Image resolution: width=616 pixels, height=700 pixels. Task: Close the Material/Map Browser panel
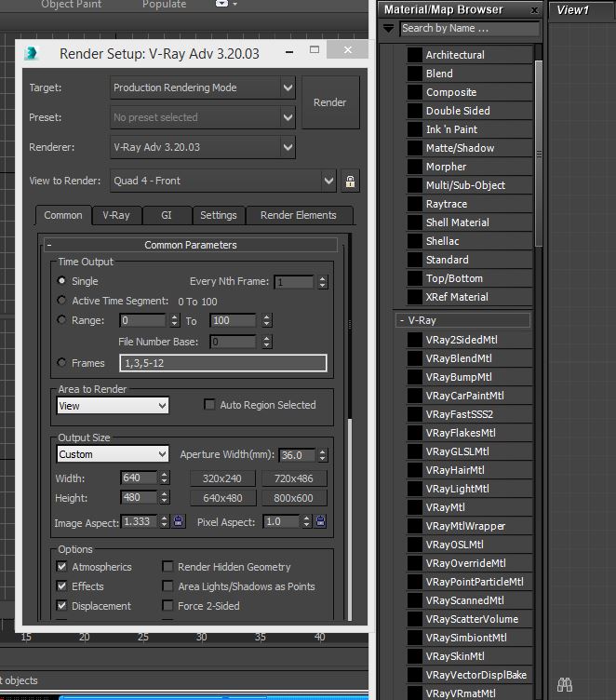point(534,10)
